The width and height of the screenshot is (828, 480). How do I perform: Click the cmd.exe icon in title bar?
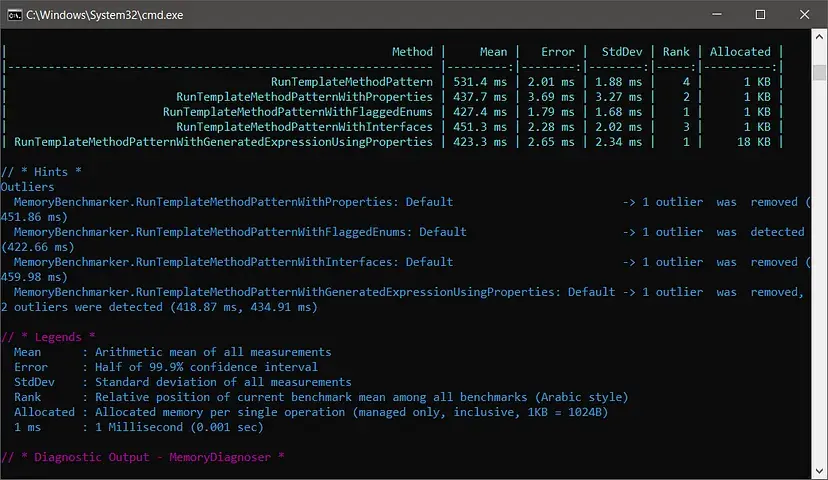coord(14,15)
